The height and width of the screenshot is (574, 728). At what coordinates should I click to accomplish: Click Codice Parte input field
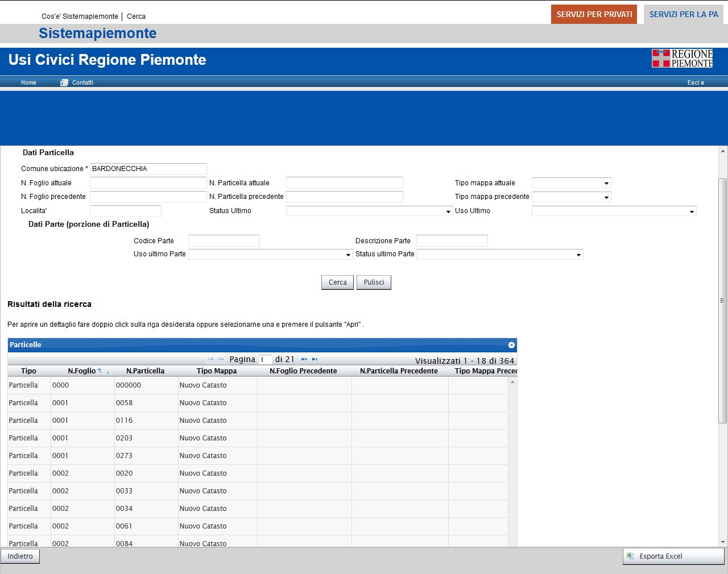coord(224,240)
